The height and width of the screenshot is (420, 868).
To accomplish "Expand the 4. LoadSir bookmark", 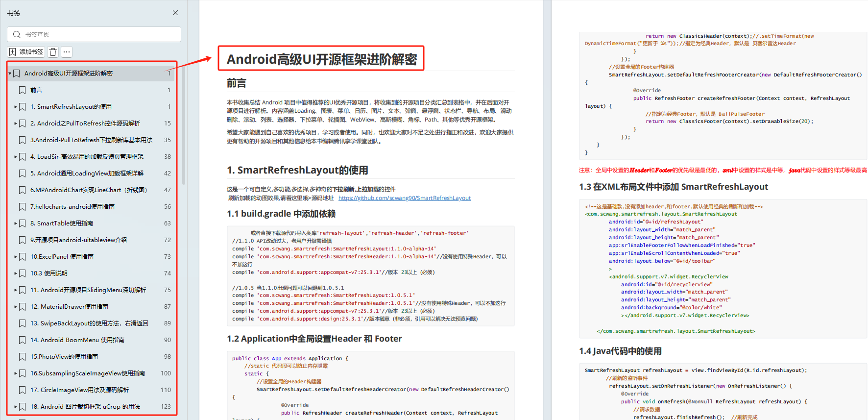I will coord(16,157).
